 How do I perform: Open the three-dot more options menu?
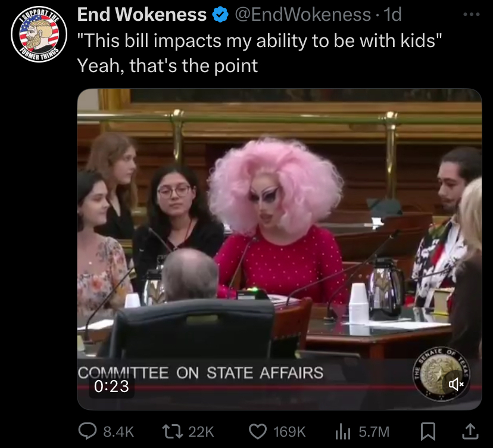[472, 14]
